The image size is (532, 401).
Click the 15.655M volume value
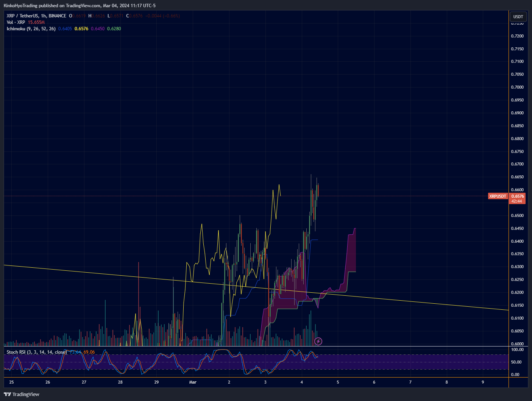pos(36,22)
